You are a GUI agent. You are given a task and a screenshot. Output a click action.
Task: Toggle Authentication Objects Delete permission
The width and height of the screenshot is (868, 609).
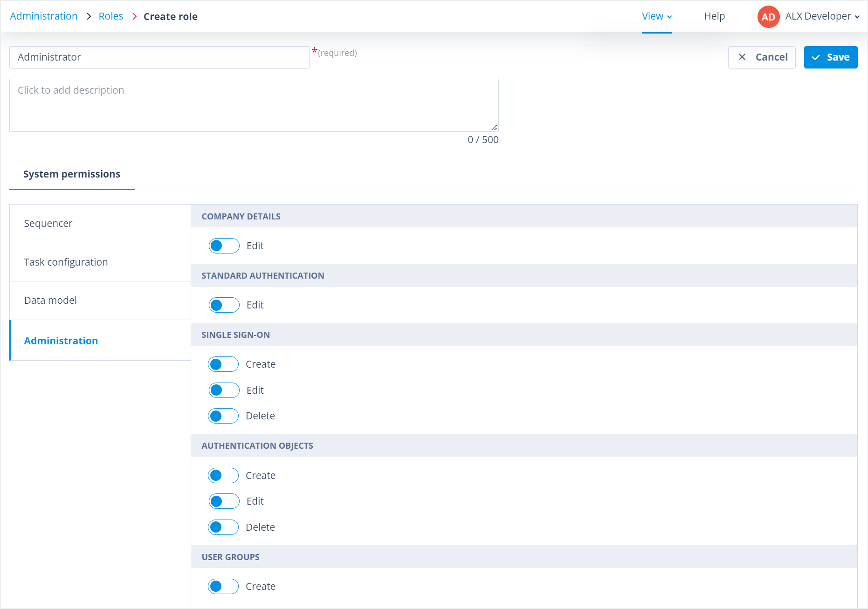(x=223, y=527)
